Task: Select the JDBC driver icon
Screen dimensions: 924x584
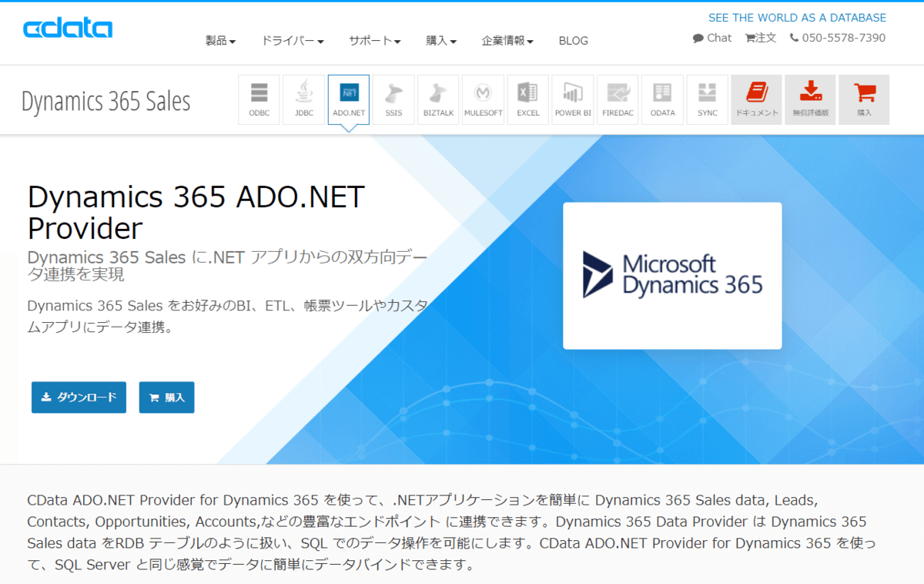Action: pos(304,99)
